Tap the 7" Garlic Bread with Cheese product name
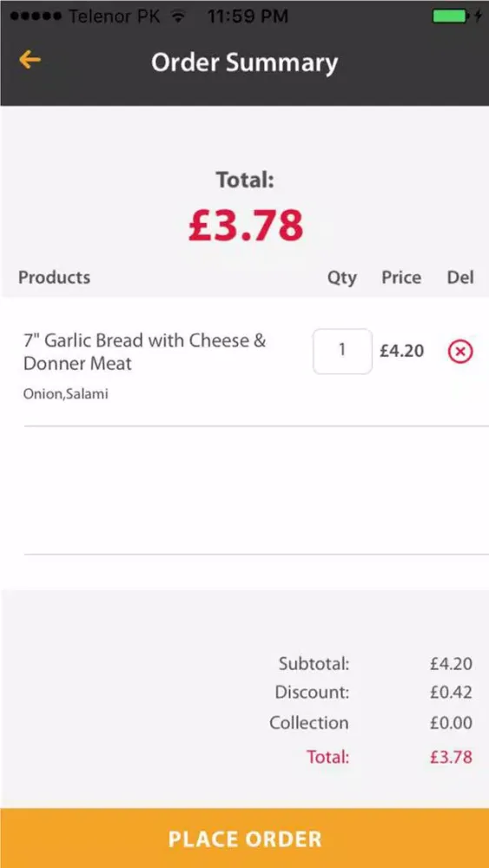 (x=144, y=352)
